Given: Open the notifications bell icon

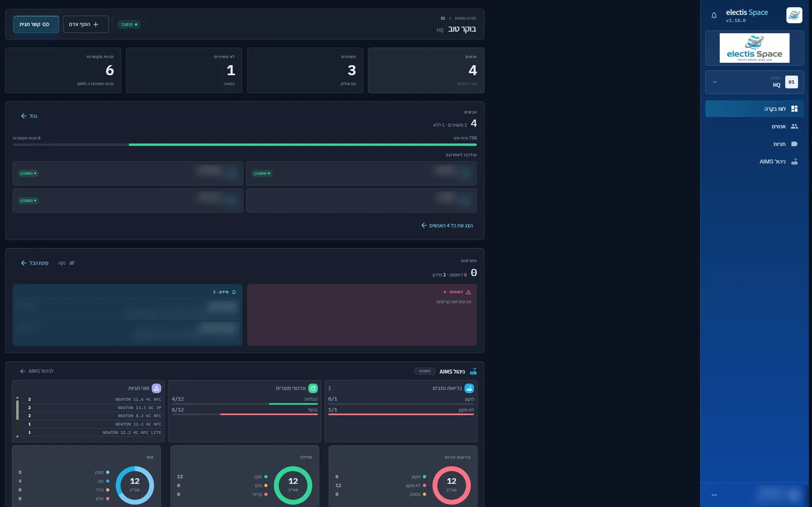Looking at the screenshot, I should click(714, 15).
